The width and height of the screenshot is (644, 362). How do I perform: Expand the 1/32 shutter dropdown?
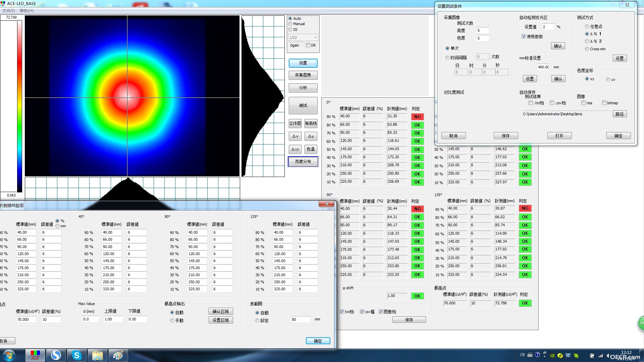(x=303, y=38)
